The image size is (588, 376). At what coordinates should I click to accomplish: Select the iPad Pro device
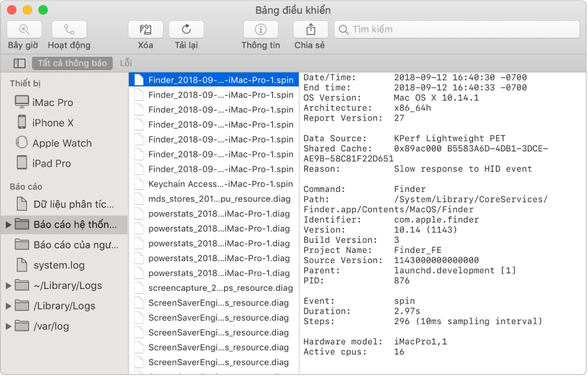(64, 163)
